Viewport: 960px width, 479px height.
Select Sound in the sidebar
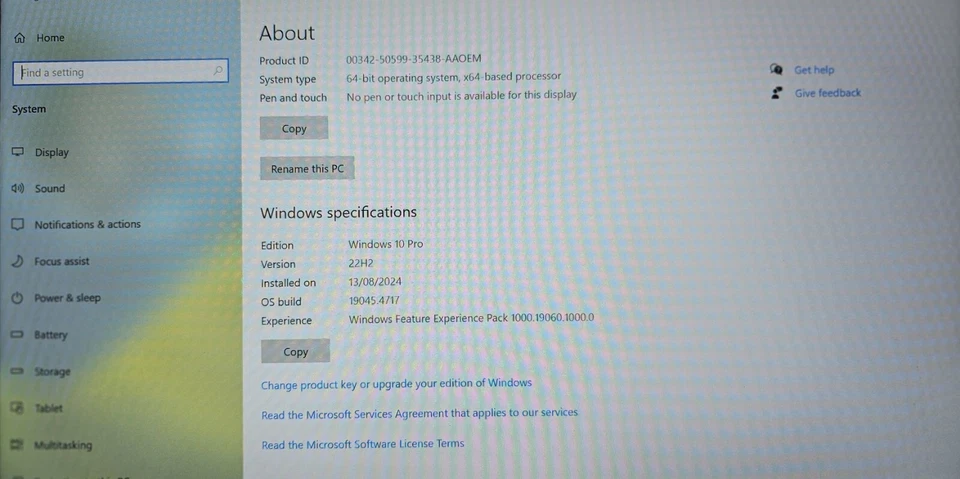pyautogui.click(x=50, y=189)
